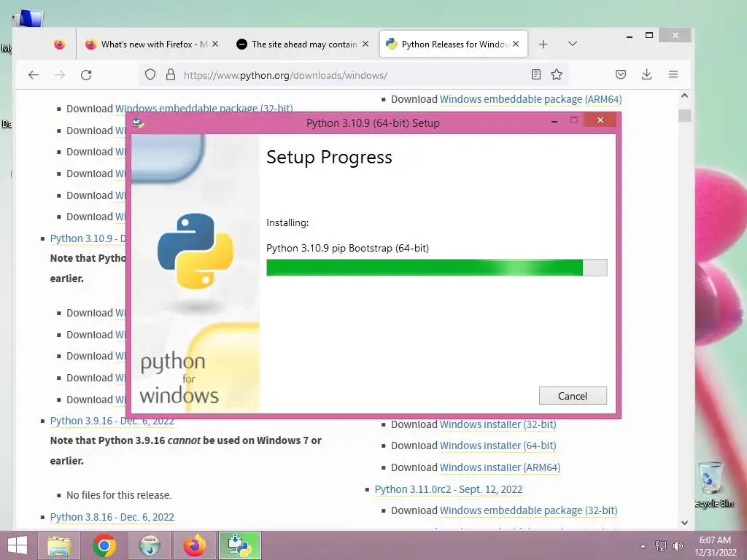Image resolution: width=747 pixels, height=560 pixels.
Task: Click Python installer taskbar icon
Action: 240,545
